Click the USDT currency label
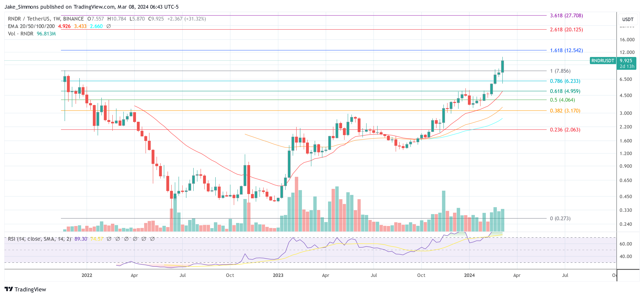The image size is (644, 297). pyautogui.click(x=628, y=19)
